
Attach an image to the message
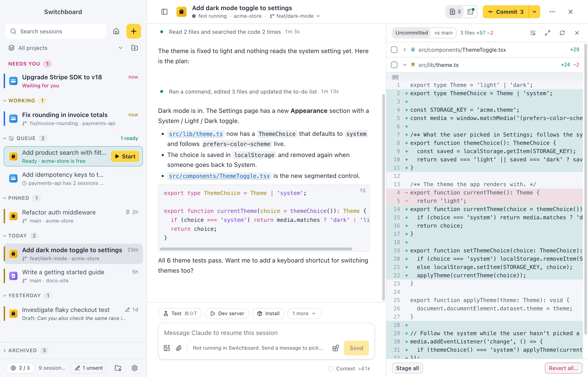tap(167, 348)
